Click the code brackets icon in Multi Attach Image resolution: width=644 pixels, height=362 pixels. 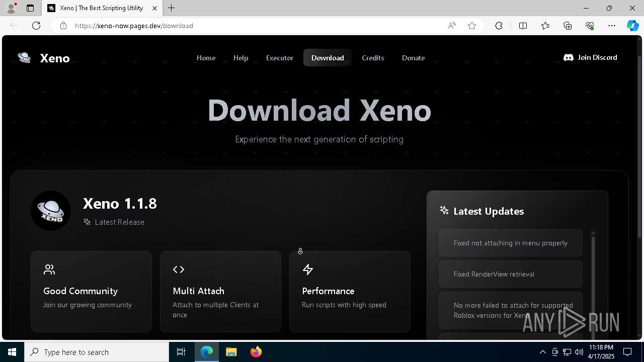(x=179, y=269)
